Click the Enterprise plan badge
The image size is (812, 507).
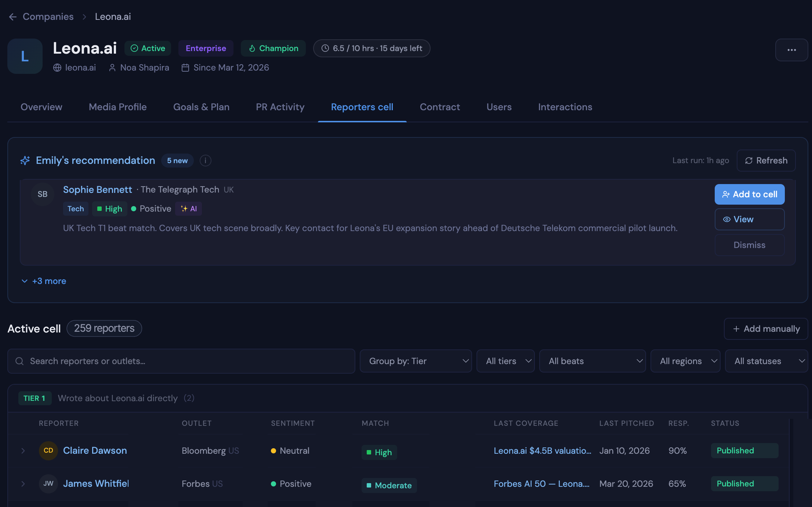206,48
